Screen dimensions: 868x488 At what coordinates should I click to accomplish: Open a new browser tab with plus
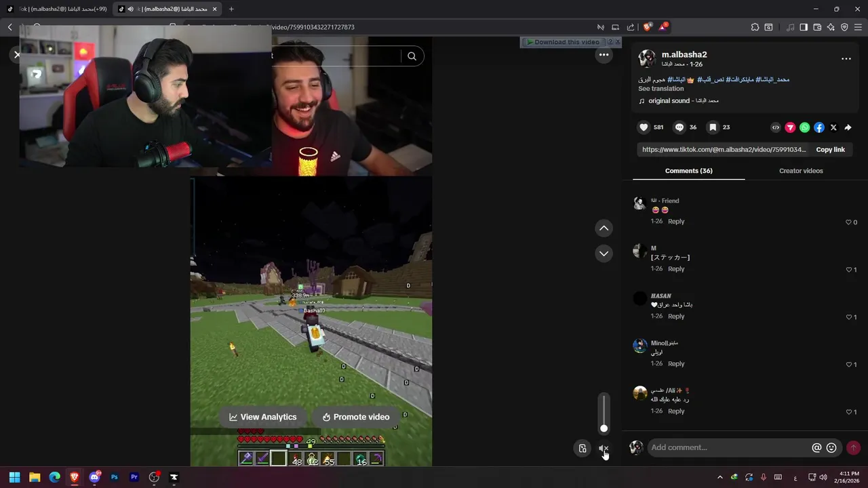[231, 9]
